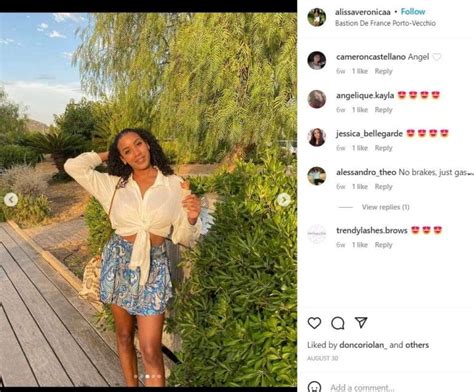Open alessandro_theo's username link
474x392 pixels.
(x=366, y=172)
